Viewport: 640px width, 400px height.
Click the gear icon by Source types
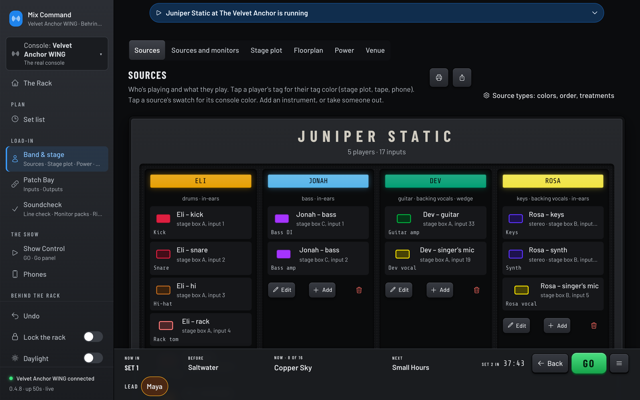pyautogui.click(x=486, y=96)
